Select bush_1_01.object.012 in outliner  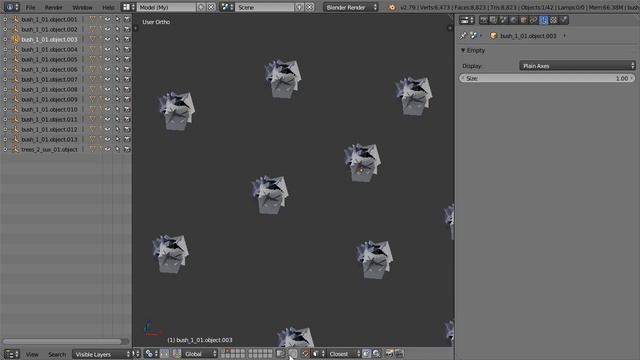pyautogui.click(x=49, y=129)
